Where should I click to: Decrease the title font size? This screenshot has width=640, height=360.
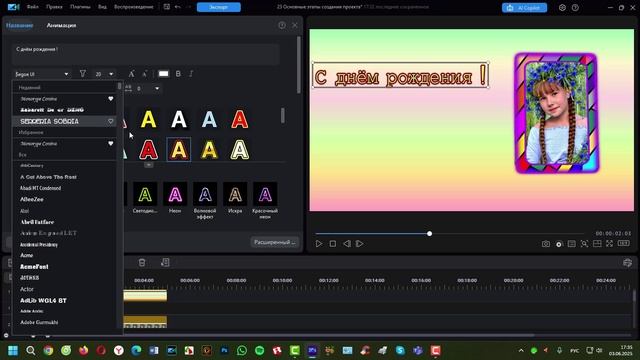tap(144, 74)
